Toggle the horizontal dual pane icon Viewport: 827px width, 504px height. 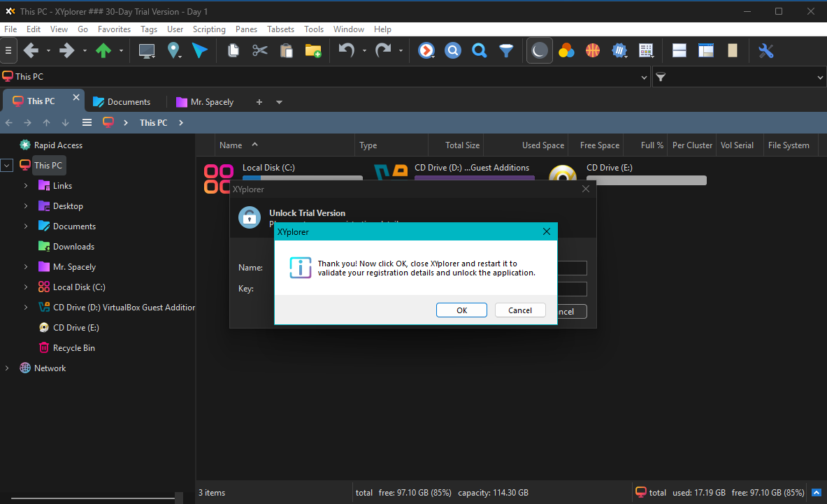[x=679, y=50]
